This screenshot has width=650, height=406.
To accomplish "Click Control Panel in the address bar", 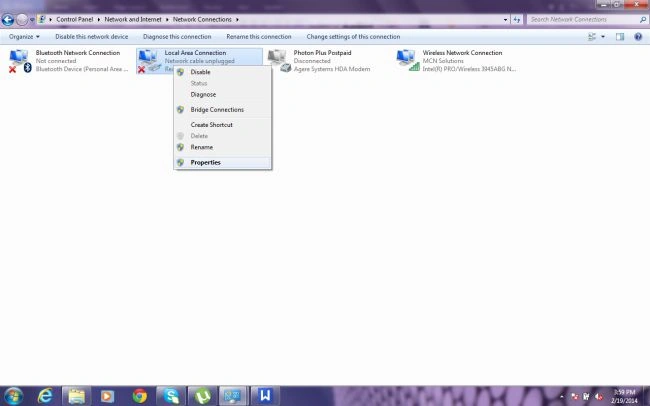I will pyautogui.click(x=75, y=19).
